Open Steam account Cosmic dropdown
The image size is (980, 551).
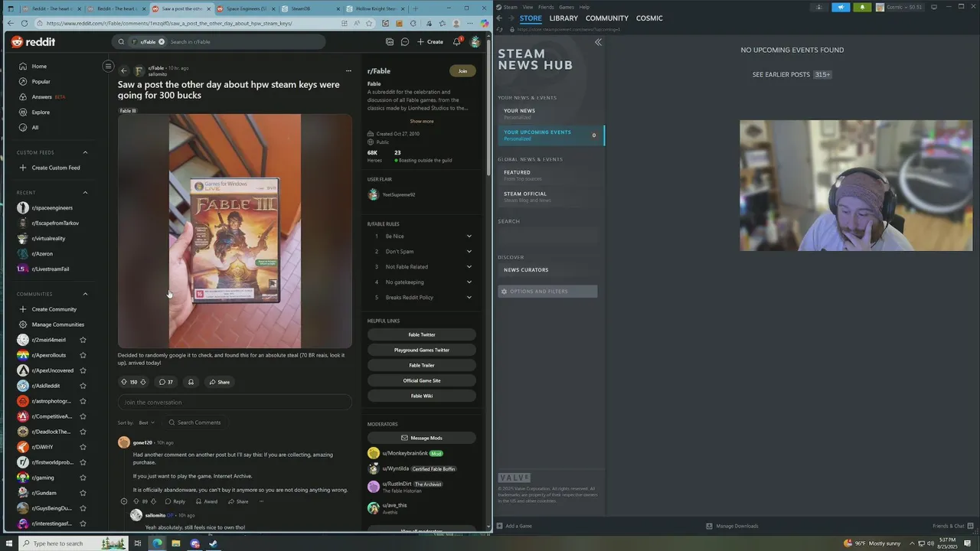900,7
